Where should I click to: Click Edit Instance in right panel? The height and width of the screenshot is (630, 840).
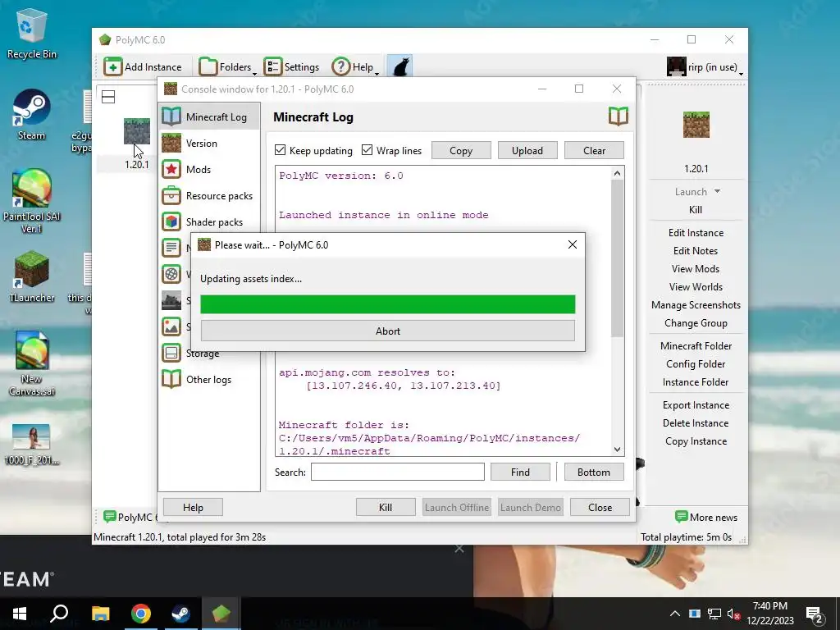click(696, 232)
